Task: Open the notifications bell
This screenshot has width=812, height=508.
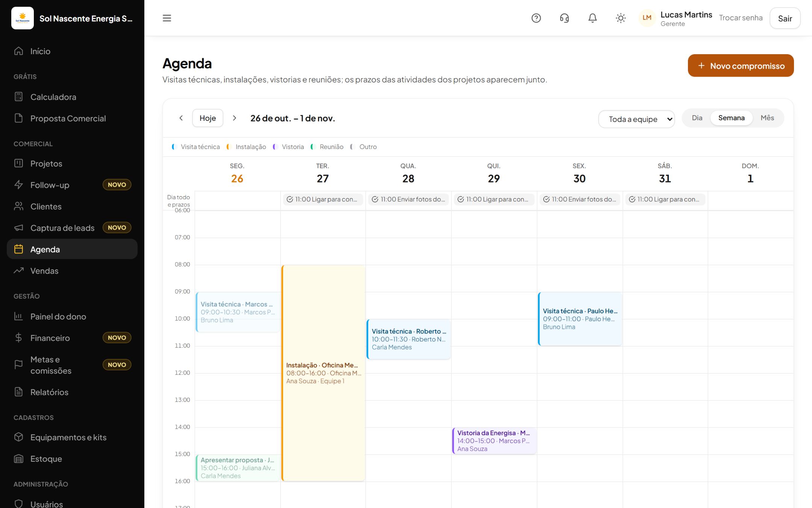Action: pos(592,18)
